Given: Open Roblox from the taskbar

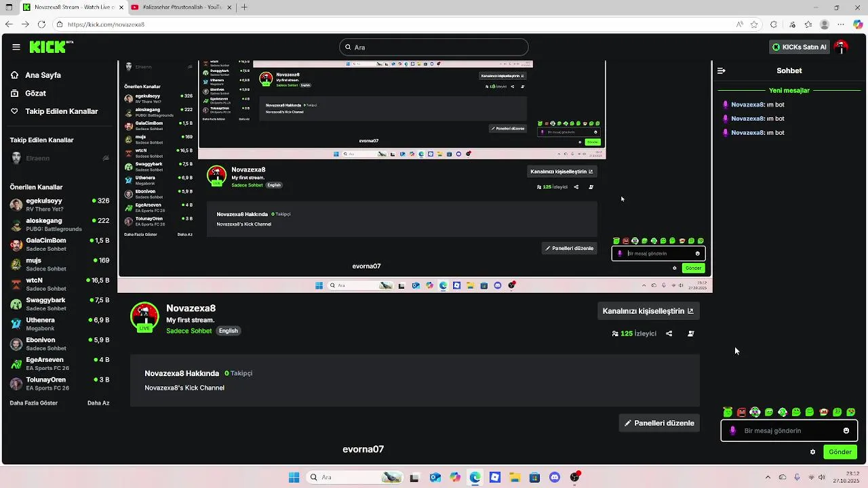Looking at the screenshot, I should pos(495,477).
